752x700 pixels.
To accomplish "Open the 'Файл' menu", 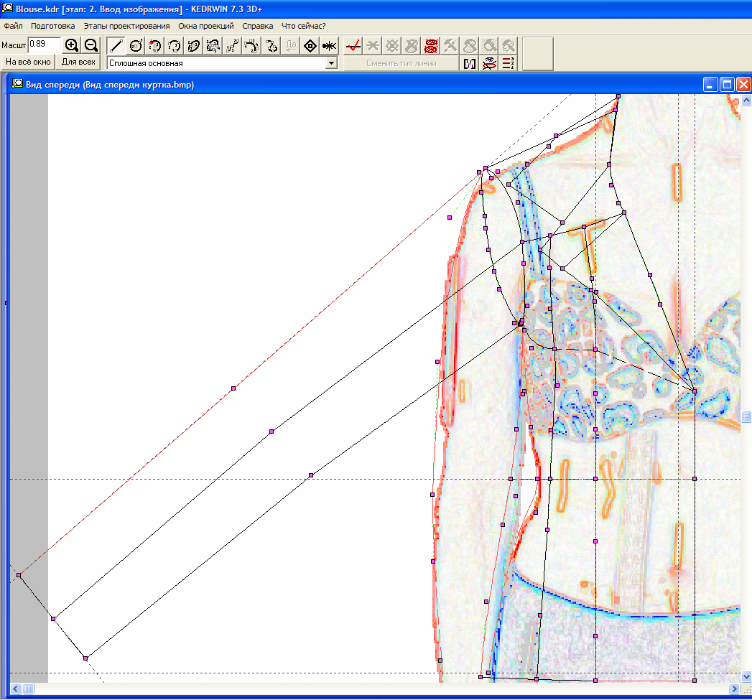I will tap(13, 26).
